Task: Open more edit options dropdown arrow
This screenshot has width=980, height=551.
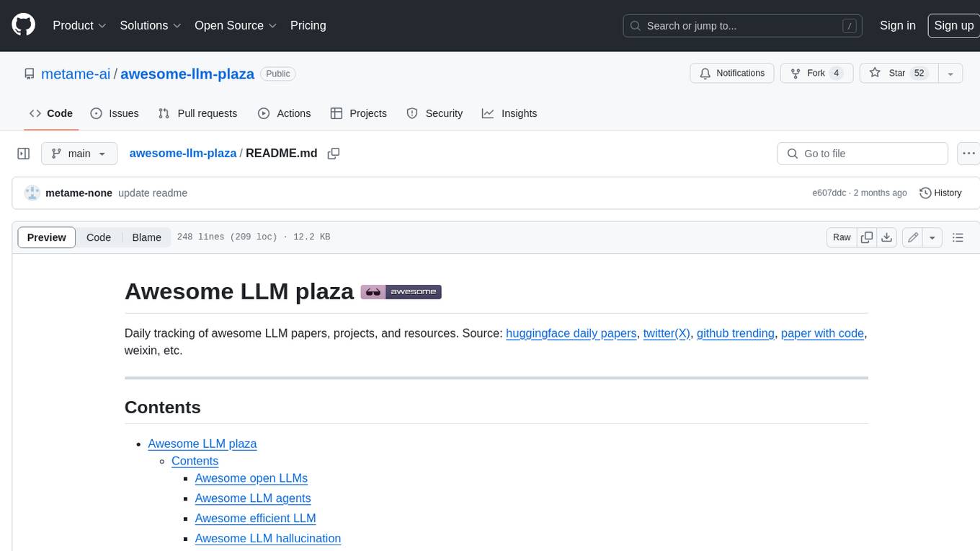Action: 932,237
